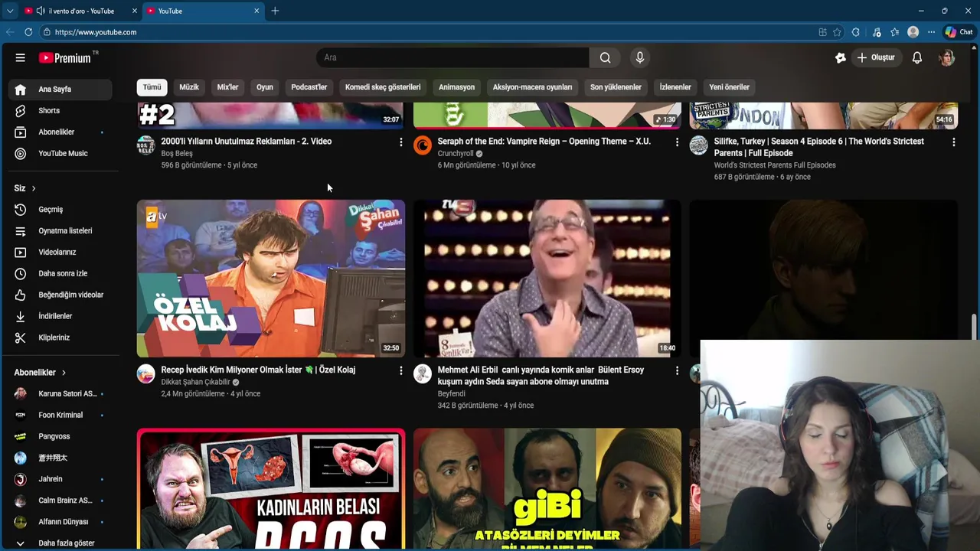Open a new browser tab
This screenshot has height=551, width=980.
(x=275, y=11)
